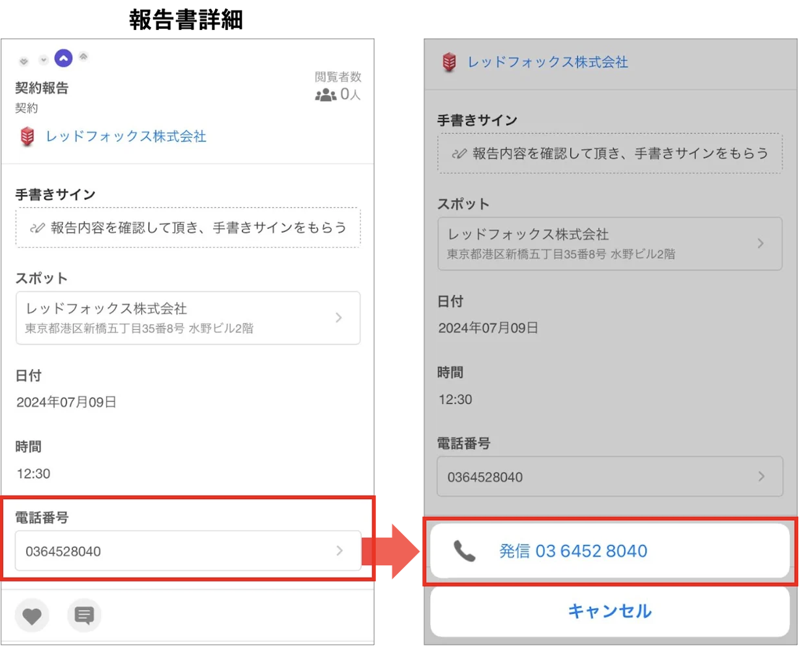Click the 契約報告 report title
Viewport: 812px width, 657px height.
(42, 88)
